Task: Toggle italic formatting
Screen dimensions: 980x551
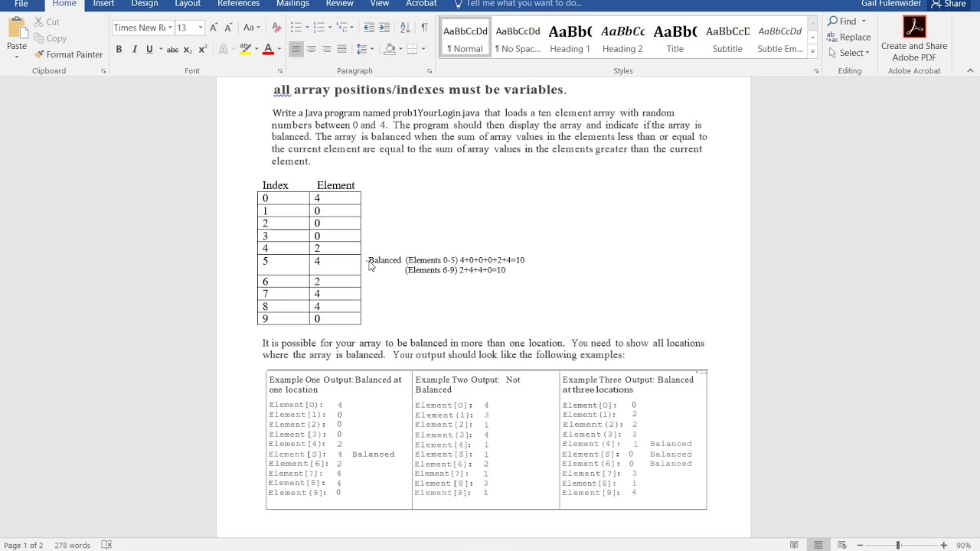Action: click(x=134, y=50)
